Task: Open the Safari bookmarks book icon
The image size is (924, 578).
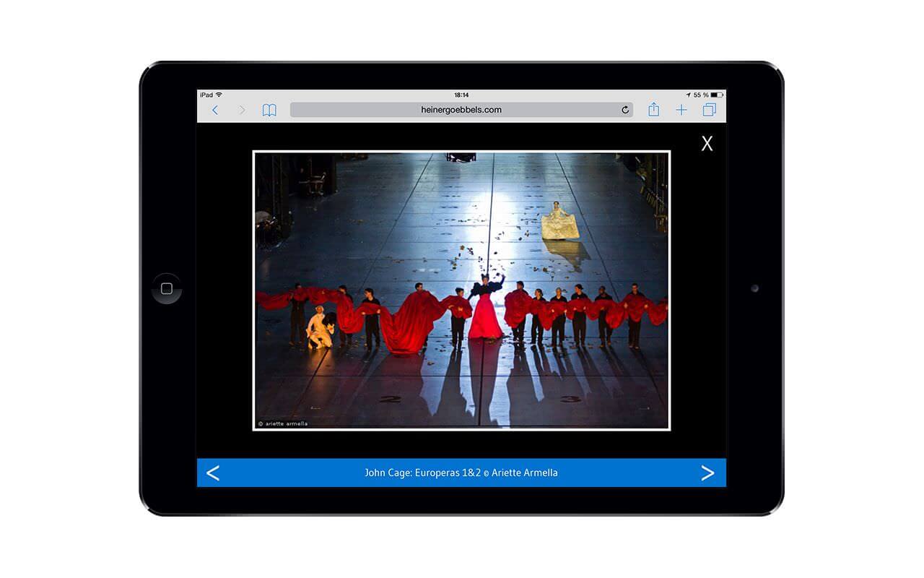Action: pos(269,110)
